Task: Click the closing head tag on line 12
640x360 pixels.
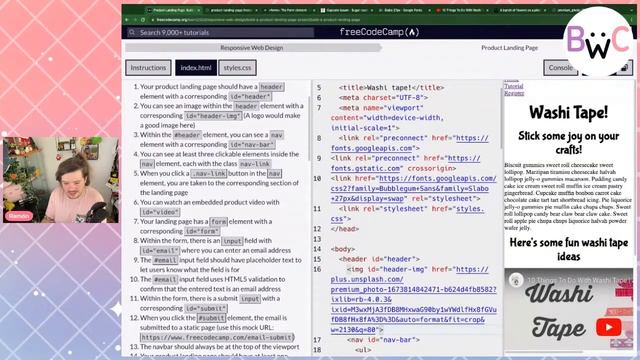Action: (x=345, y=229)
